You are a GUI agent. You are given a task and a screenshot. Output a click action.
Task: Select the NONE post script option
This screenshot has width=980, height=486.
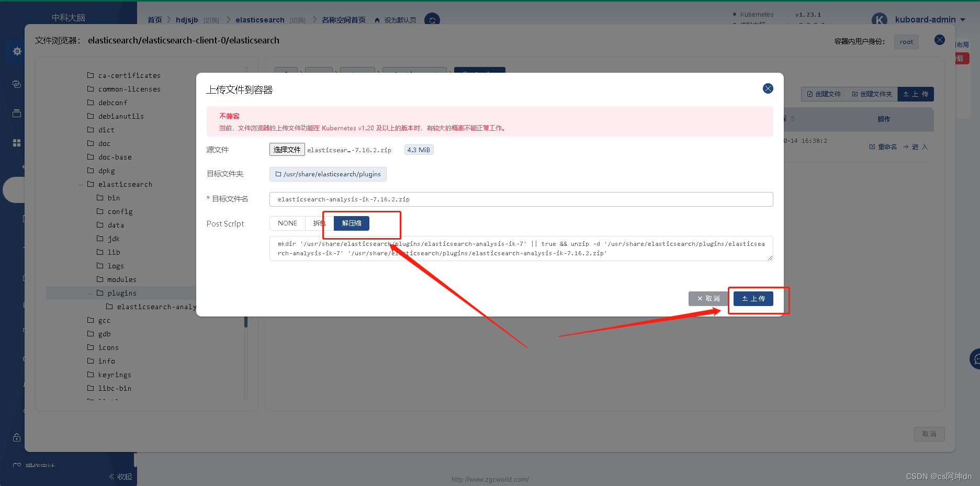(287, 223)
